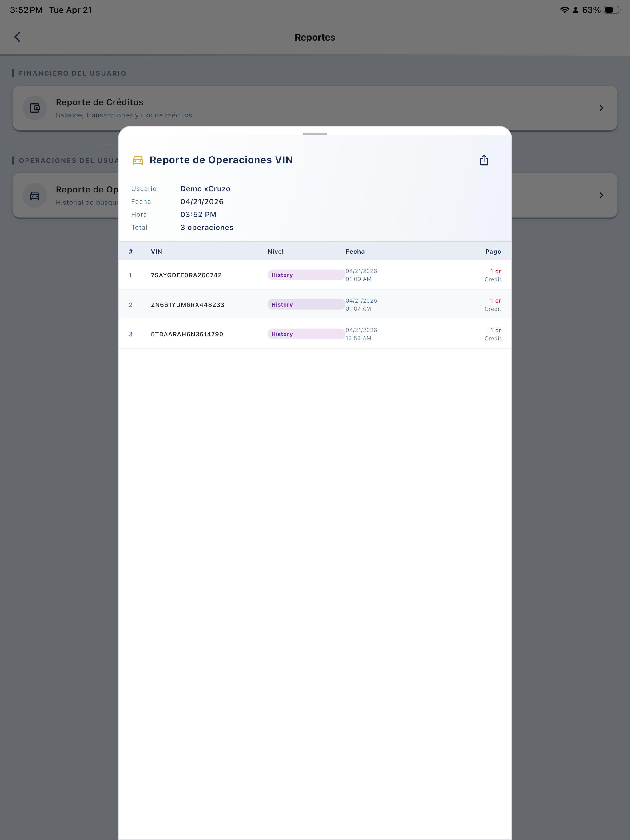Tap the back arrow in Reportes header

17,37
